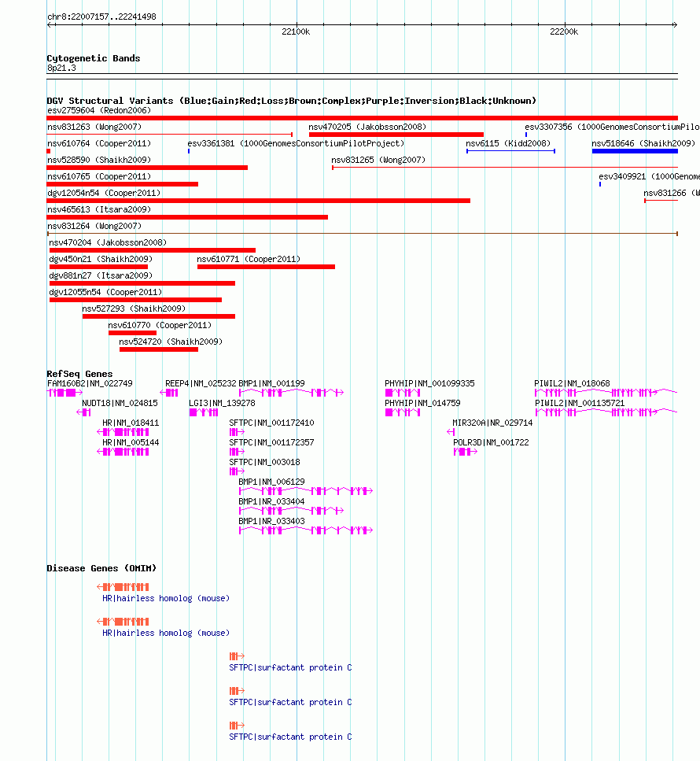Open second SFTPC|surfactant protein C link
700x761 pixels.
290,702
